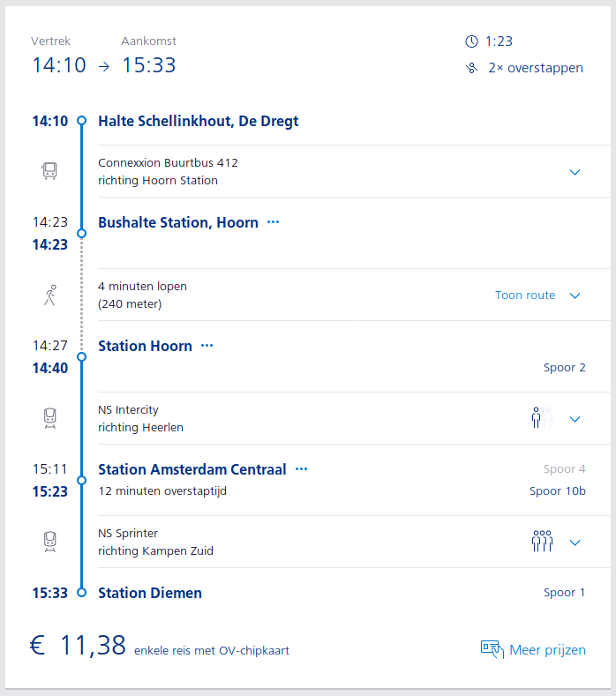Expand Connexxion Buurtbus 412 details

tap(575, 172)
